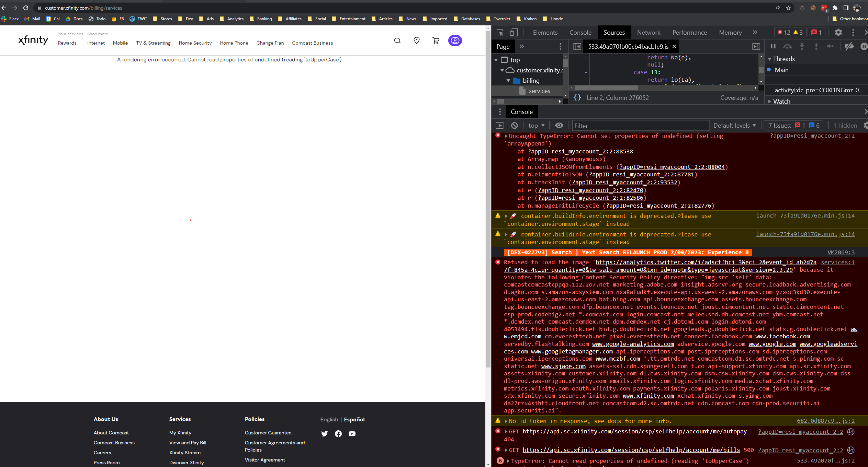This screenshot has width=868, height=467.
Task: Click the step out of current function icon
Action: pyautogui.click(x=816, y=46)
